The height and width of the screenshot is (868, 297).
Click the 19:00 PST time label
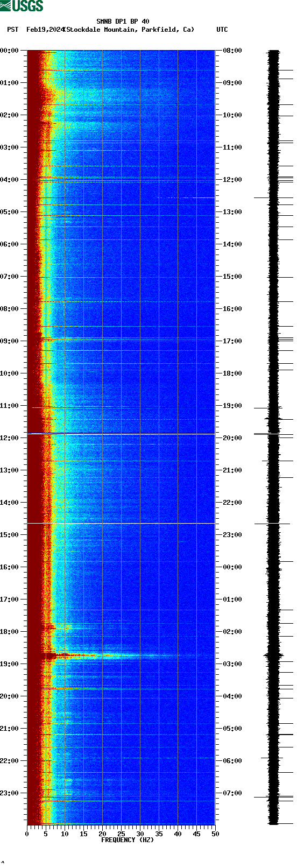(x=10, y=664)
